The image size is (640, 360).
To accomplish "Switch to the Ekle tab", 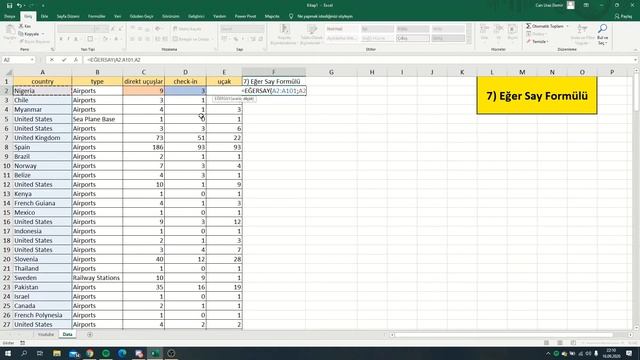I will coord(44,16).
